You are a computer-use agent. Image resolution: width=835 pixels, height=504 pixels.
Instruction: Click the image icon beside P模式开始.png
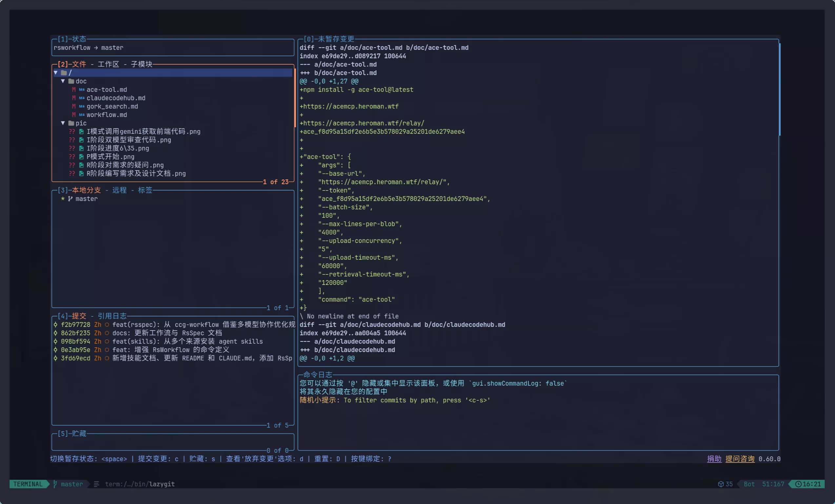(x=81, y=157)
